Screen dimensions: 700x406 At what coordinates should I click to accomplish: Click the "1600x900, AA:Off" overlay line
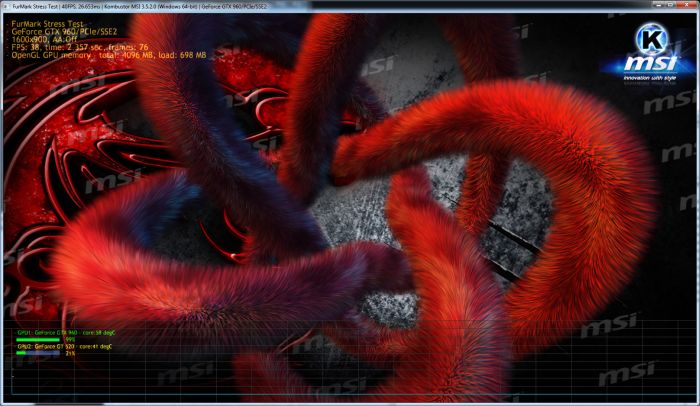[44, 39]
